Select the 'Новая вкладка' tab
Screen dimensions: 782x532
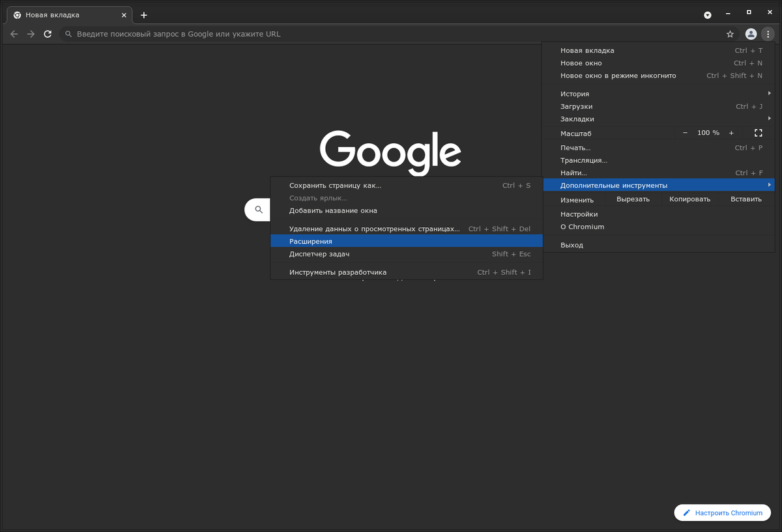[x=68, y=15]
